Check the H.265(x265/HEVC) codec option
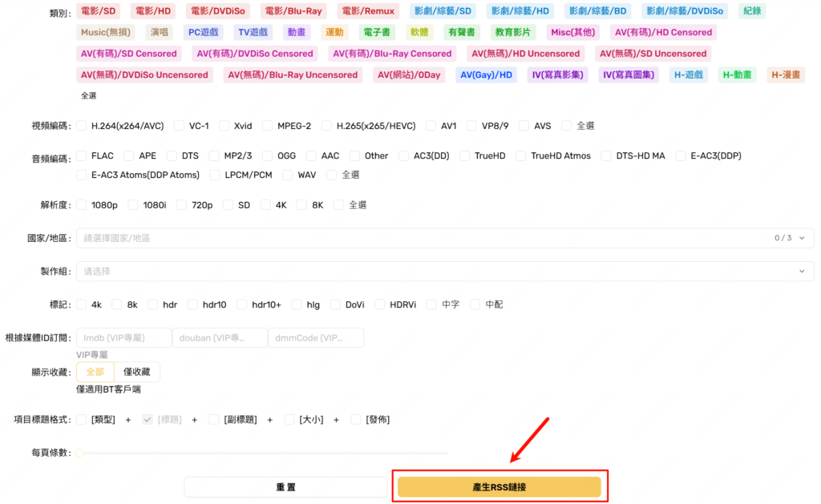Image resolution: width=821 pixels, height=504 pixels. (x=326, y=126)
